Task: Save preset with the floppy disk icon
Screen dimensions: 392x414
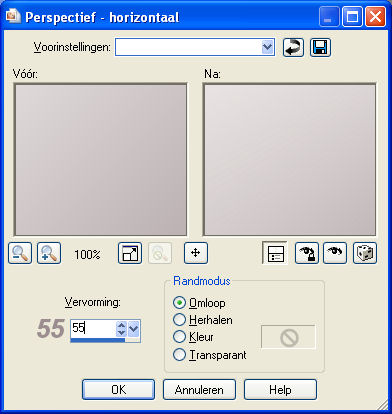Action: click(320, 48)
